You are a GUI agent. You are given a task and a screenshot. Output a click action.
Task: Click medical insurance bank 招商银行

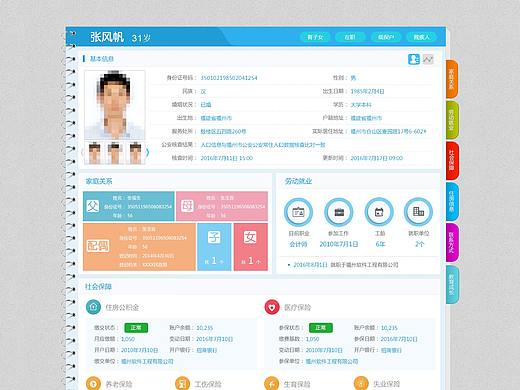coord(391,350)
